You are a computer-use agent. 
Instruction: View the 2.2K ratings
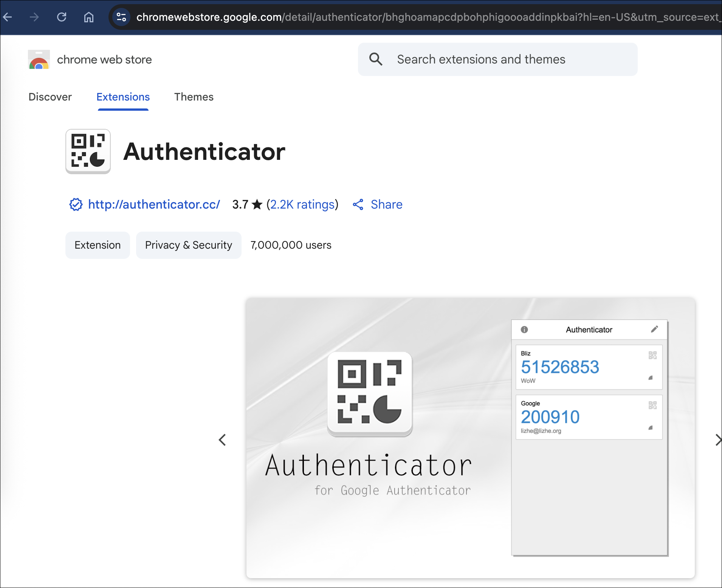(x=302, y=204)
